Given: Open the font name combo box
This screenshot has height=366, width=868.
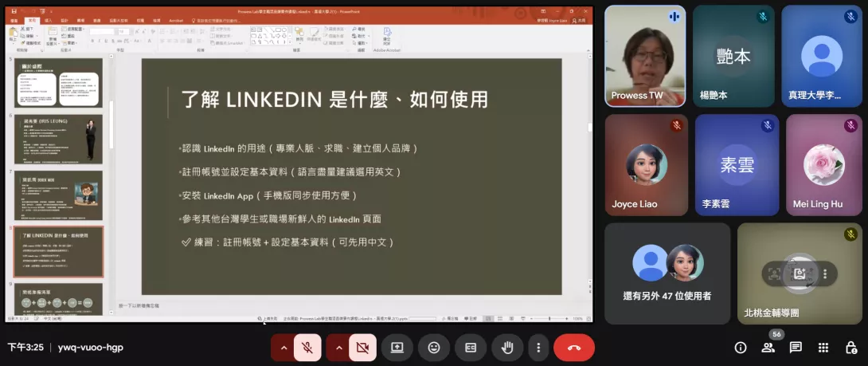Looking at the screenshot, I should point(102,32).
